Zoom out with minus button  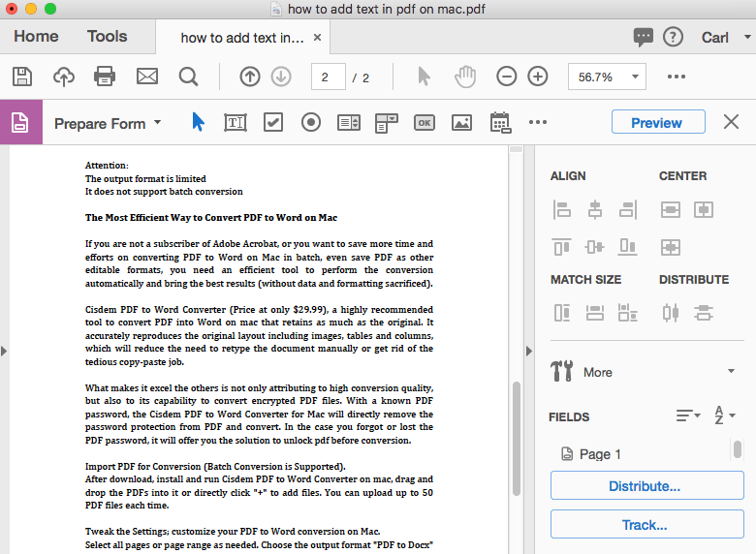506,77
